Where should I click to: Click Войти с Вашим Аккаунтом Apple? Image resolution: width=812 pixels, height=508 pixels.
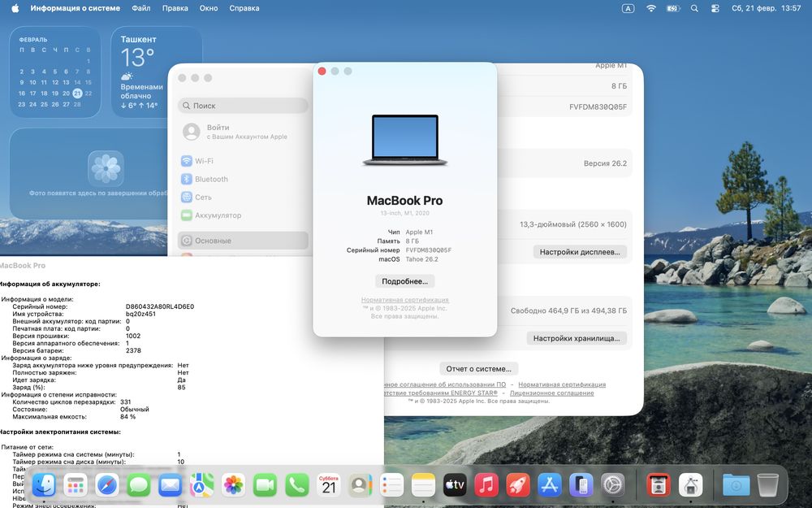click(x=243, y=132)
